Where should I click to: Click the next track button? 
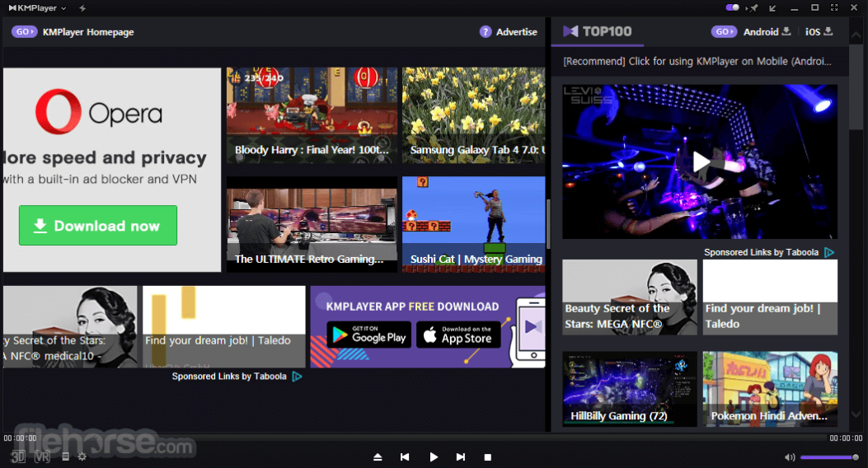(460, 457)
